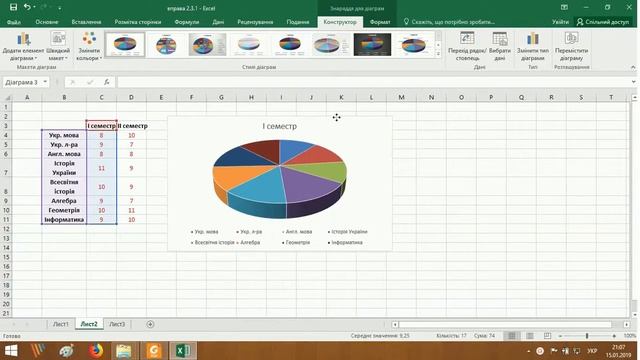The width and height of the screenshot is (640, 360).
Task: Select row header 7
Action: coord(6,168)
